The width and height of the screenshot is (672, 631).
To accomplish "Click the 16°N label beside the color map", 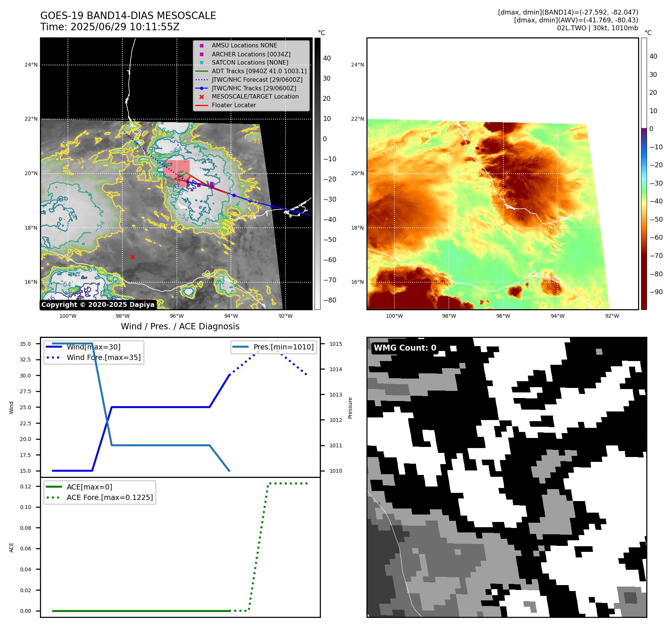I will [x=357, y=282].
